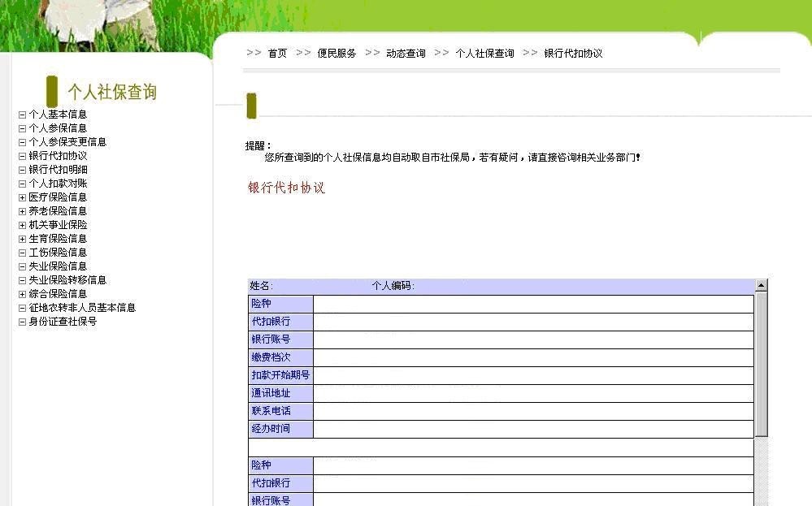Click the table scrollbar up arrow
Screen dimensions: 812x506
point(761,285)
